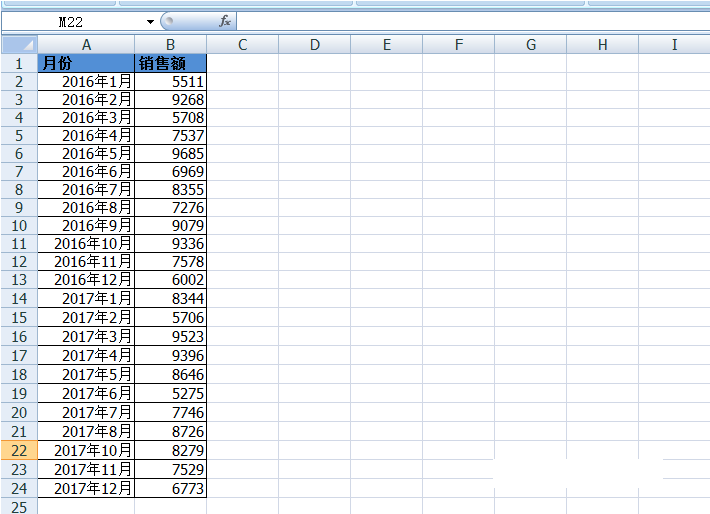Select cell with 2017年3月
This screenshot has height=514, width=710.
[86, 336]
